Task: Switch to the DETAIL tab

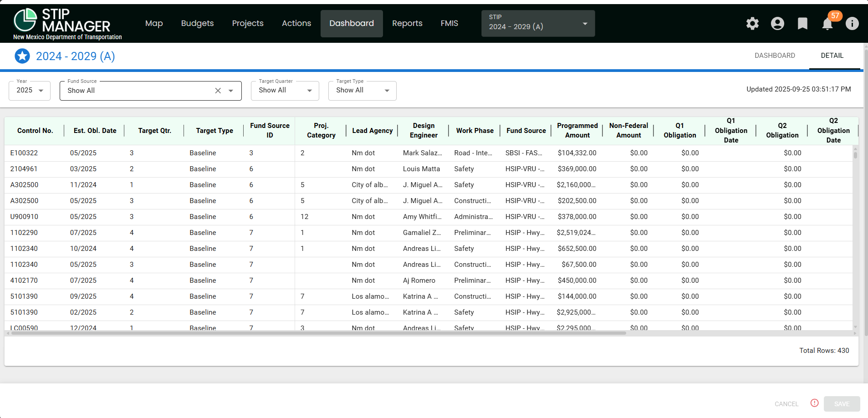Action: point(832,56)
